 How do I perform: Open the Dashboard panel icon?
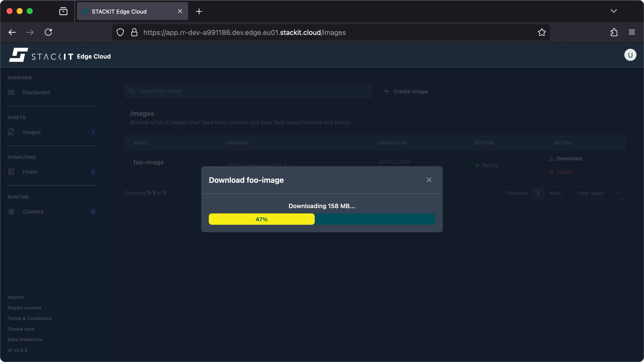click(11, 92)
